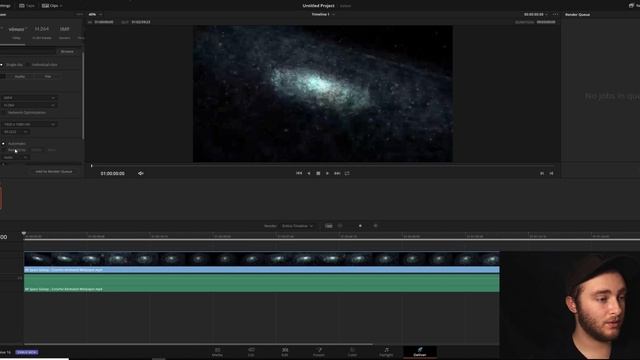Click the Render Queue panel header

(578, 15)
